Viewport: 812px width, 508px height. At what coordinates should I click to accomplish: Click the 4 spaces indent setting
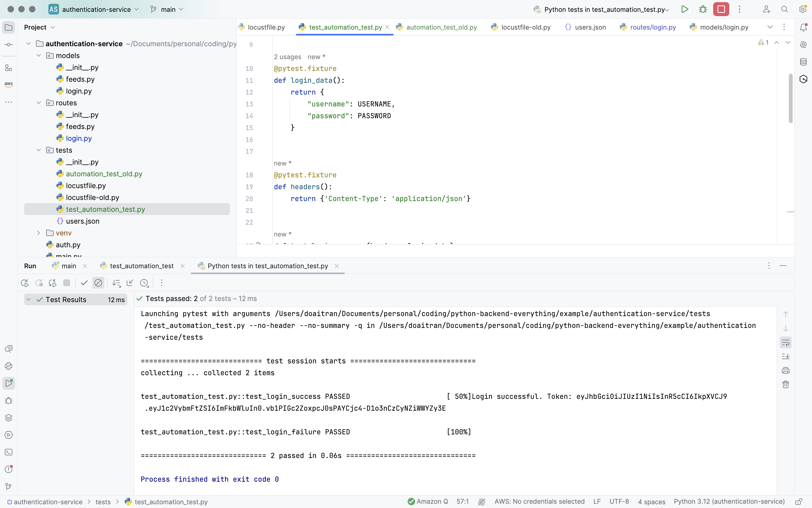click(652, 502)
